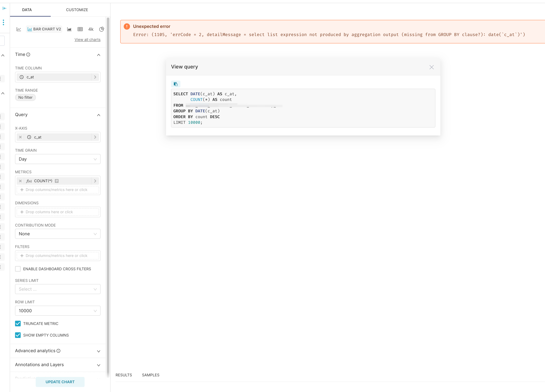Click the Update Chart button

(x=60, y=382)
